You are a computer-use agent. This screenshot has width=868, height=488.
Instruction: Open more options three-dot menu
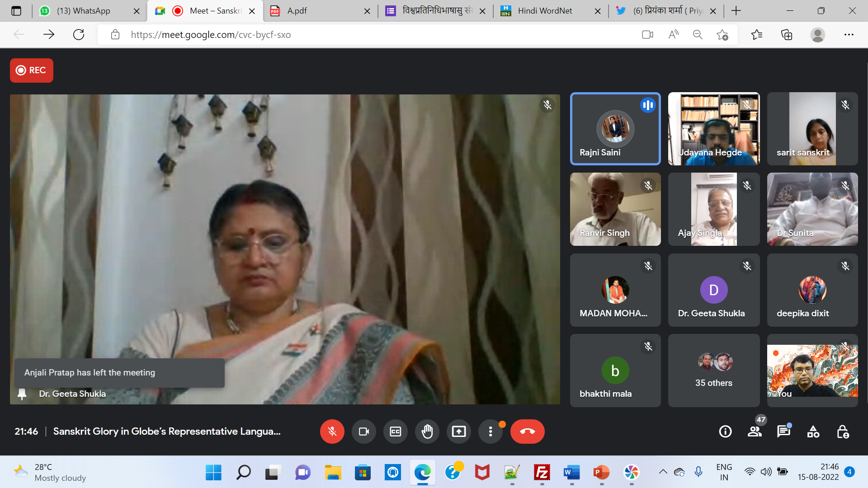pyautogui.click(x=490, y=432)
